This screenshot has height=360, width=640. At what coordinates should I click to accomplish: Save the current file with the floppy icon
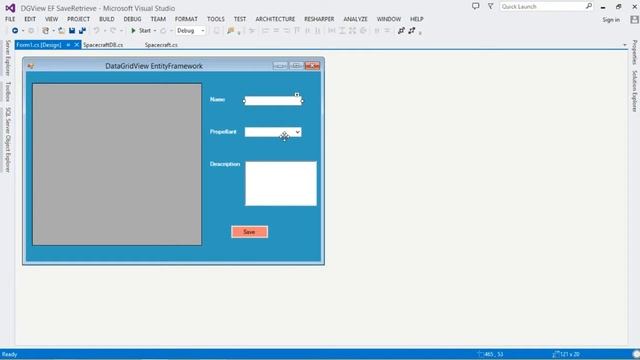(x=72, y=31)
